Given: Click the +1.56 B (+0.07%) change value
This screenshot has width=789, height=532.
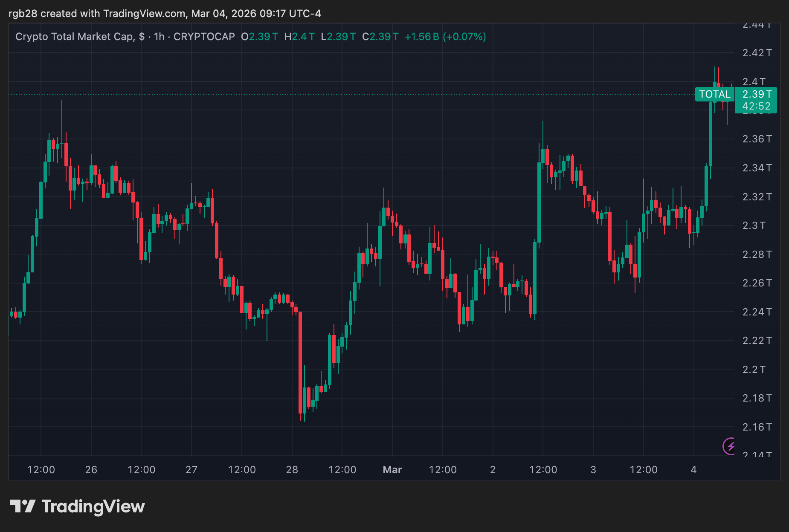Looking at the screenshot, I should pos(445,37).
